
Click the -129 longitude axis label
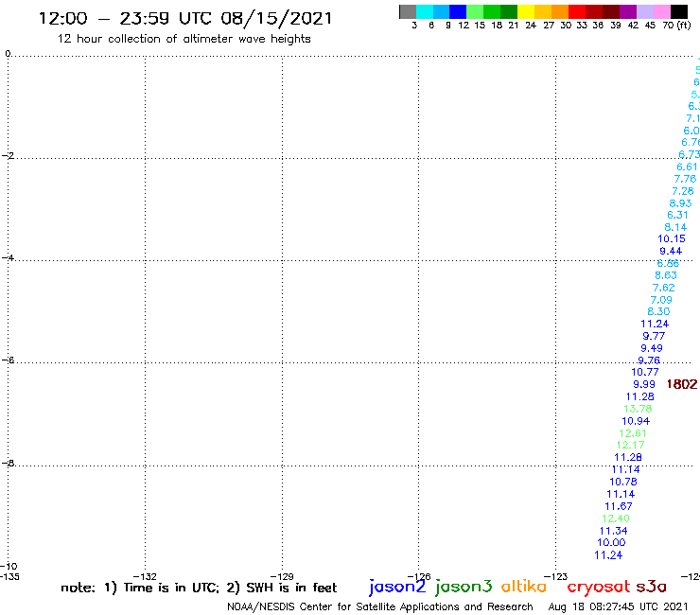(282, 576)
